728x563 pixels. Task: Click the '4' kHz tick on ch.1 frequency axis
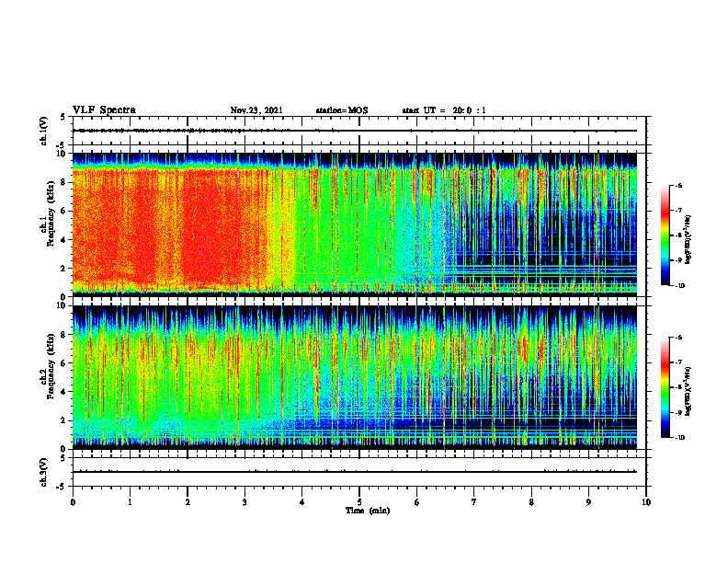[64, 240]
